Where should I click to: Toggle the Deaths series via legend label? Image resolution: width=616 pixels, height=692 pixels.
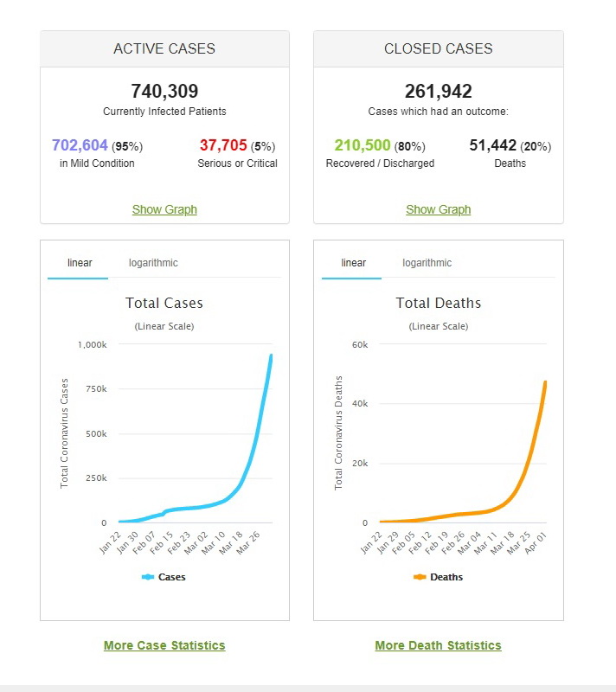[x=446, y=577]
